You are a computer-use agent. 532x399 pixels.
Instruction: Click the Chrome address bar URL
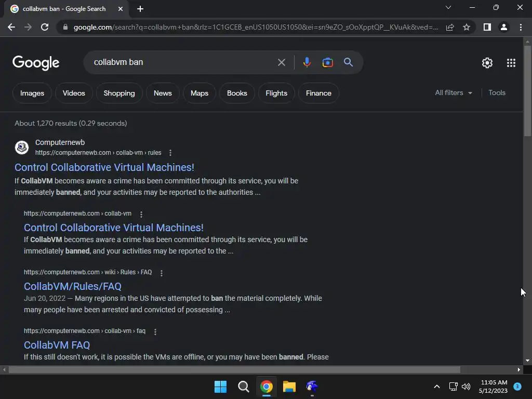click(x=256, y=27)
